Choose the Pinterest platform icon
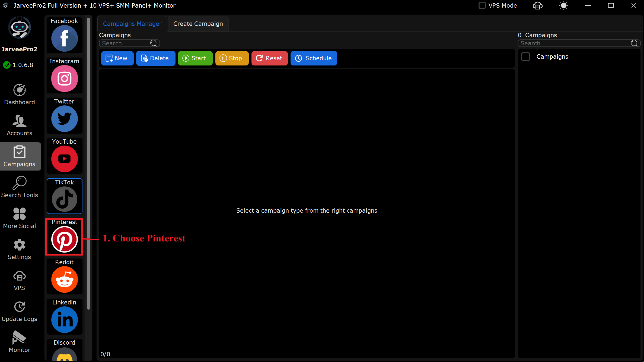 point(64,239)
